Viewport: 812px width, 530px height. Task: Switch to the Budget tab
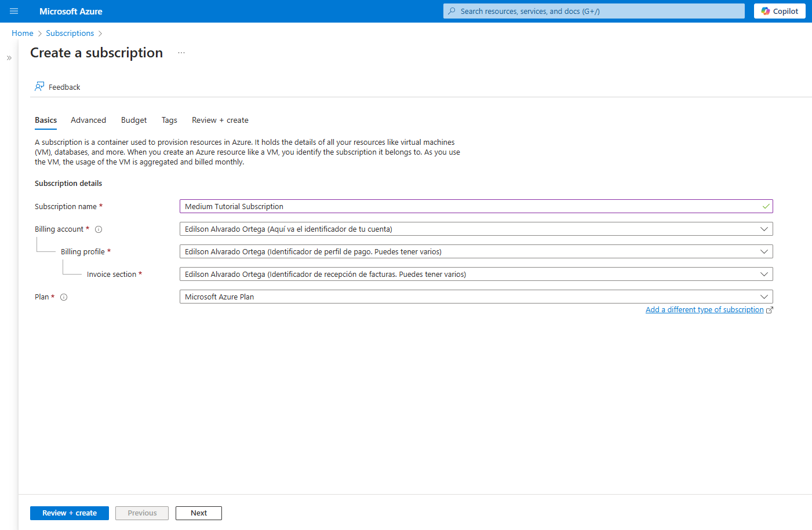click(x=134, y=120)
